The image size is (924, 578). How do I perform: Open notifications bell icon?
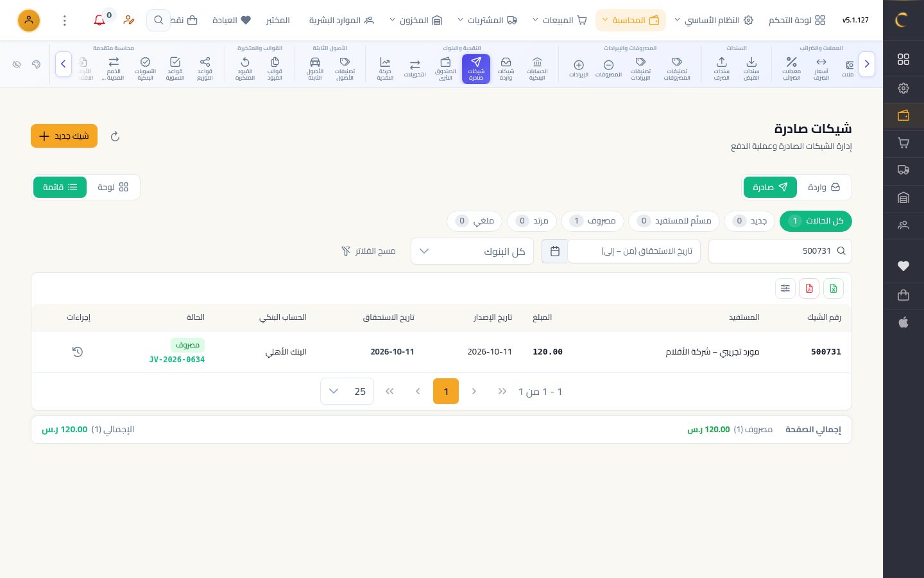[99, 21]
